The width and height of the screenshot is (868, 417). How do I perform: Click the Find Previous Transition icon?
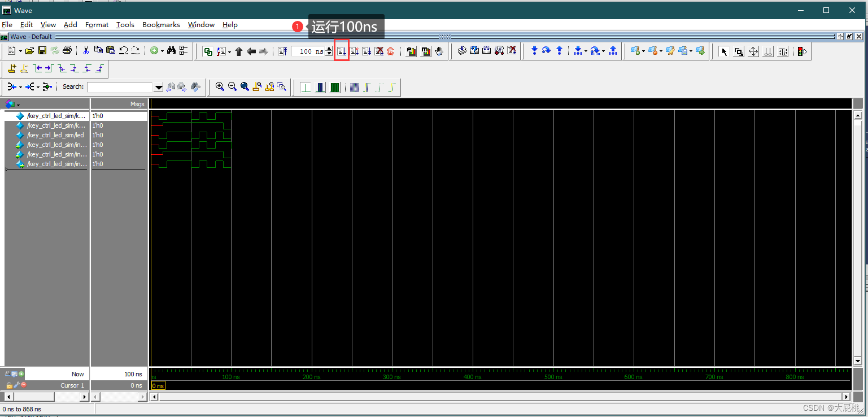pyautogui.click(x=37, y=68)
